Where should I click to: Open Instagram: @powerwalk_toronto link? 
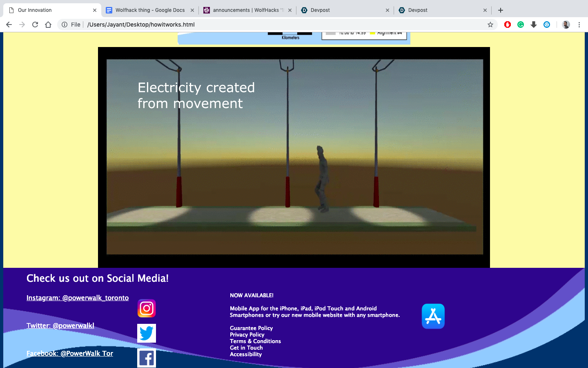(x=78, y=298)
